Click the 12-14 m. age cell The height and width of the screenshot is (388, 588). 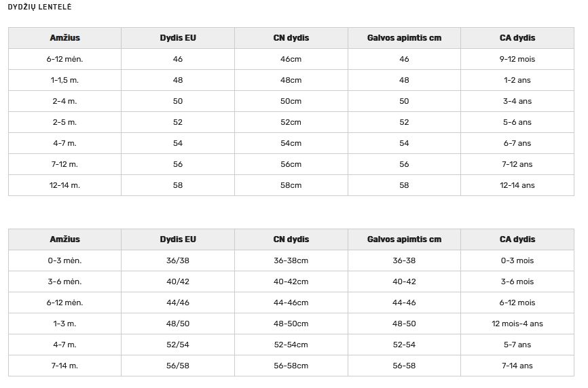[65, 185]
